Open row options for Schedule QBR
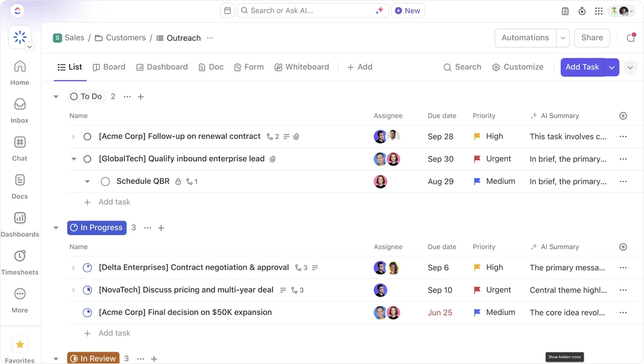 tap(623, 181)
